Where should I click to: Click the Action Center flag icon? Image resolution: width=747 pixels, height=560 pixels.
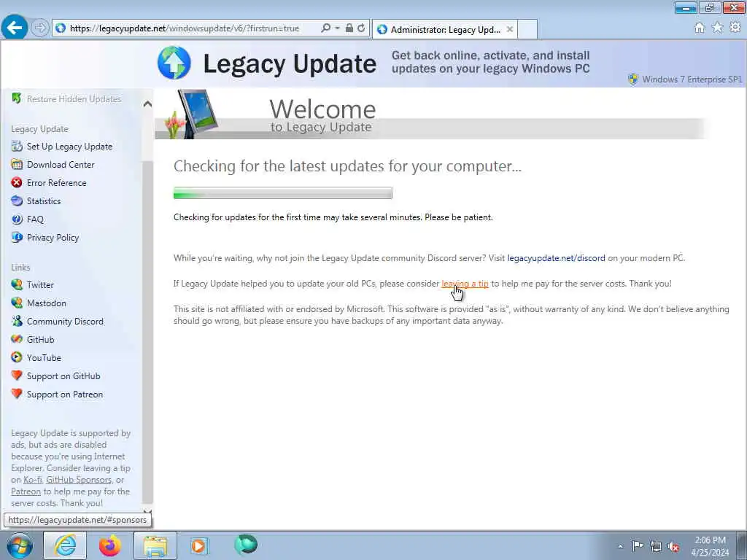(x=638, y=546)
